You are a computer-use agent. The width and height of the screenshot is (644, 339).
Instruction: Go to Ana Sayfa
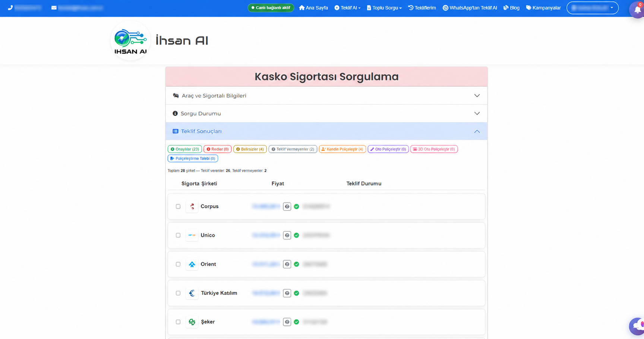click(313, 7)
